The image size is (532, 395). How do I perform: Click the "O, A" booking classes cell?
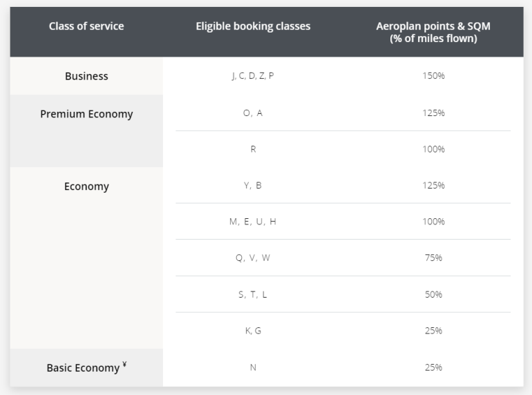253,113
